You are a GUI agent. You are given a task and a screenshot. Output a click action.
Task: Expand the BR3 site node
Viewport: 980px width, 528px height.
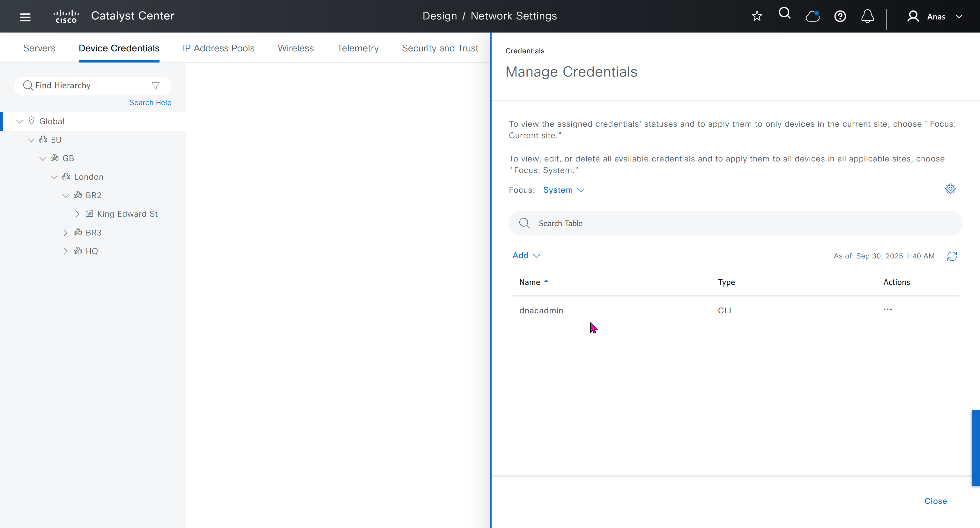(x=65, y=233)
